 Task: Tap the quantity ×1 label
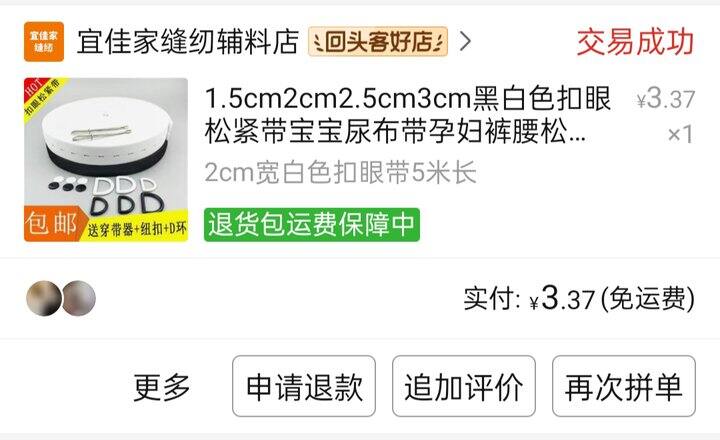(680, 134)
